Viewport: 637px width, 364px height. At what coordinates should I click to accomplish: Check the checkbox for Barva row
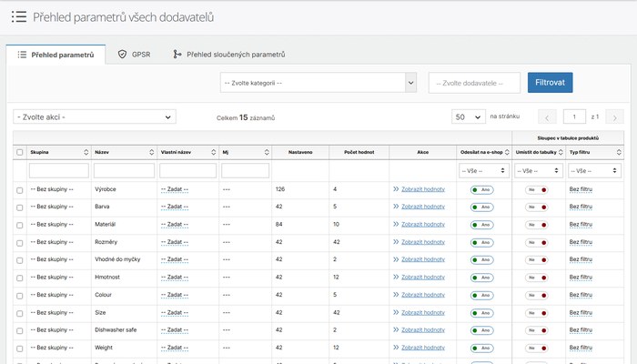click(x=19, y=207)
